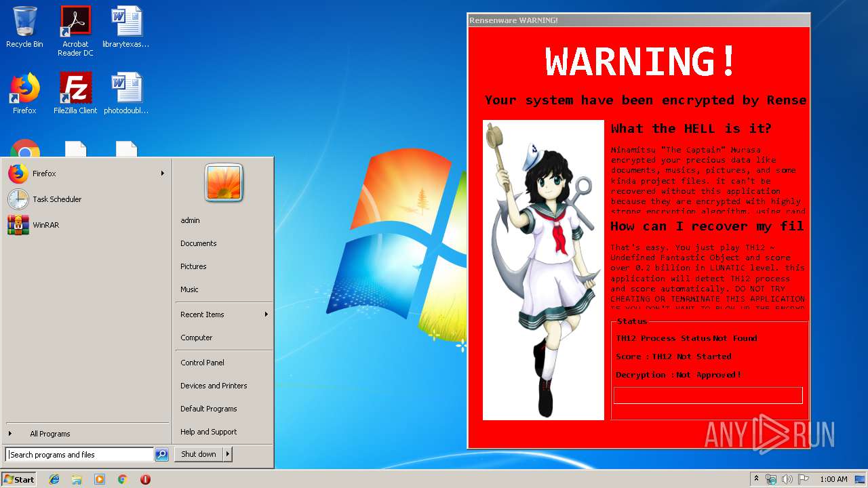This screenshot has width=868, height=488.
Task: Click the 'How can I recover my fil' heading
Action: [707, 226]
